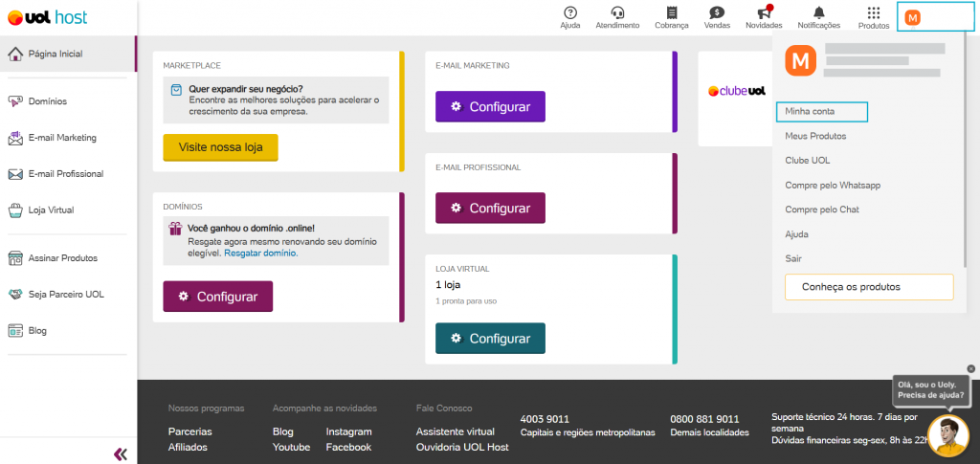Viewport: 980px width, 464px height.
Task: Click Conheça os produtos button
Action: click(x=869, y=287)
